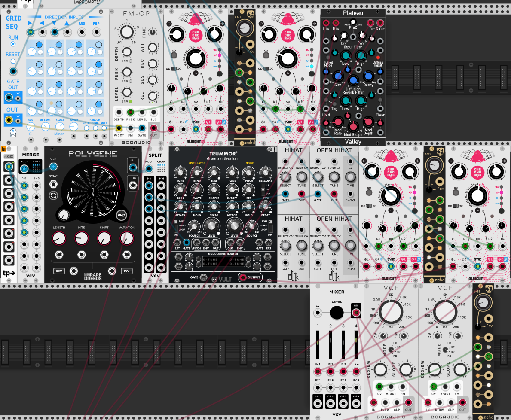This screenshot has width=511, height=420.
Task: Click the POLY output jack on Merge
Action: [24, 169]
